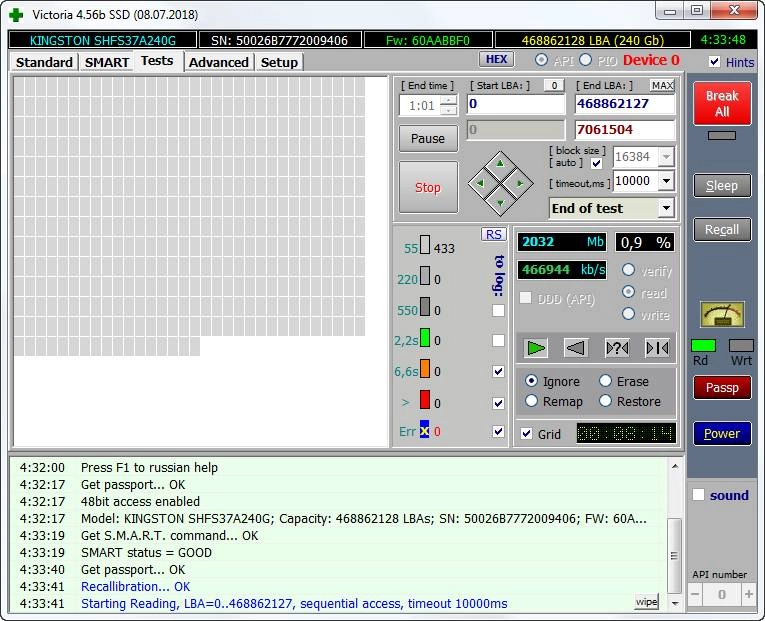765x621 pixels.
Task: Click the yellow gauge meter icon
Action: tap(722, 314)
